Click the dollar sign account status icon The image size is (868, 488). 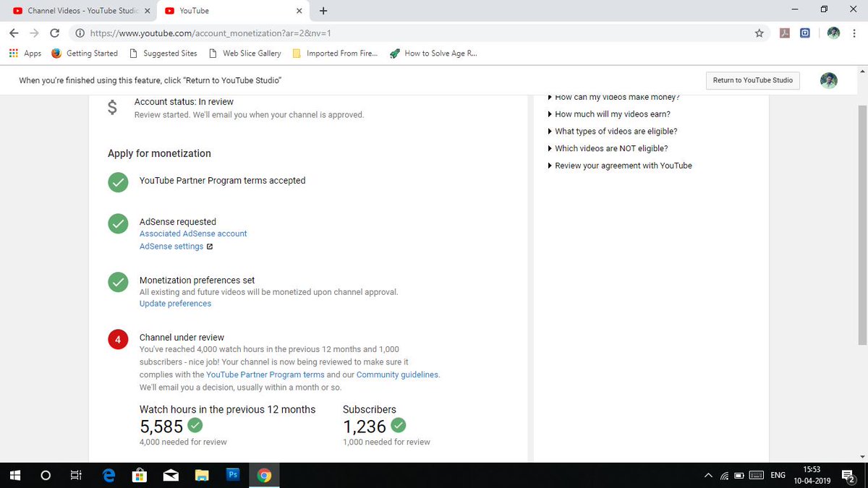click(x=112, y=108)
